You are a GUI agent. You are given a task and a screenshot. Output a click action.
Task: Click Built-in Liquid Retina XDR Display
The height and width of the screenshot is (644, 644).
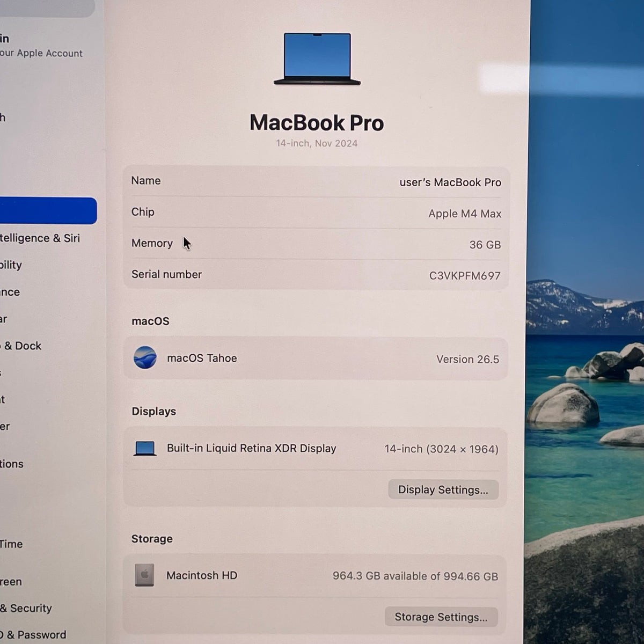coord(251,448)
